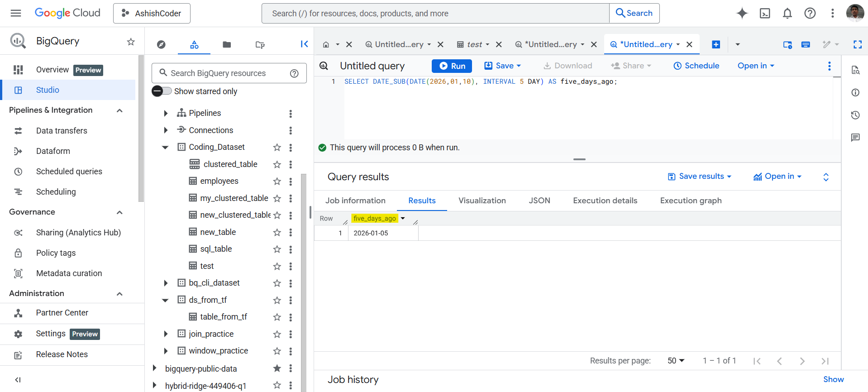This screenshot has height=392, width=868.
Task: Expand or collapse query results panel
Action: (x=826, y=177)
